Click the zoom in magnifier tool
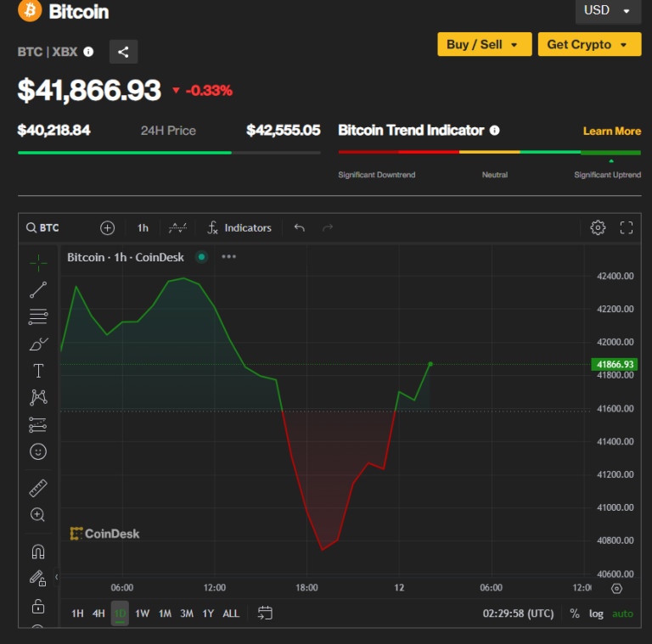 coord(38,515)
